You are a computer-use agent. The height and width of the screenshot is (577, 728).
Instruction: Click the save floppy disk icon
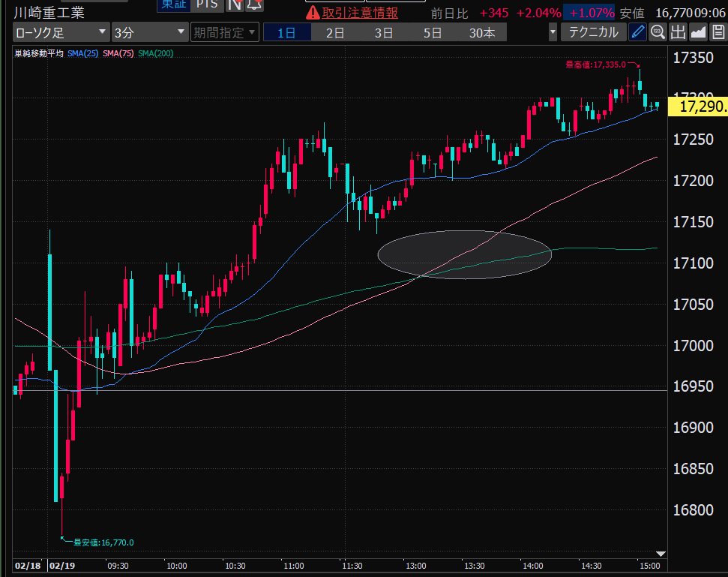point(718,32)
